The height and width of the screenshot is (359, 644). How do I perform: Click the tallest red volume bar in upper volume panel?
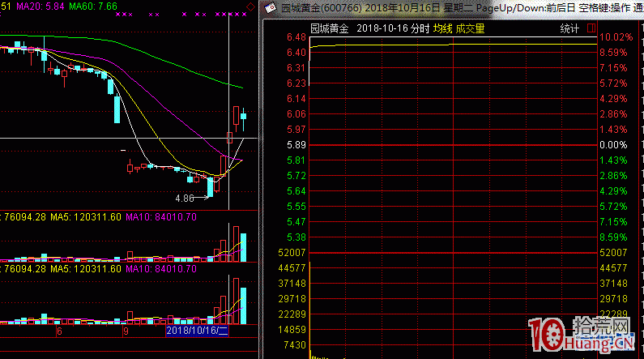tap(236, 244)
